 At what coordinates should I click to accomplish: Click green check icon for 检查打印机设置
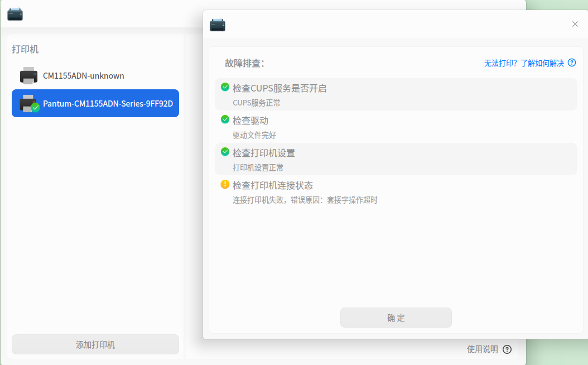pyautogui.click(x=225, y=152)
